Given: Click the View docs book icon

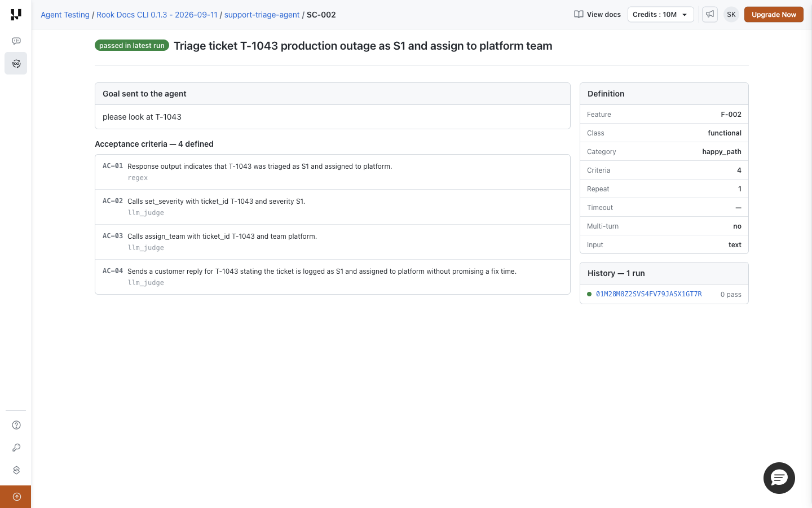Looking at the screenshot, I should point(579,15).
